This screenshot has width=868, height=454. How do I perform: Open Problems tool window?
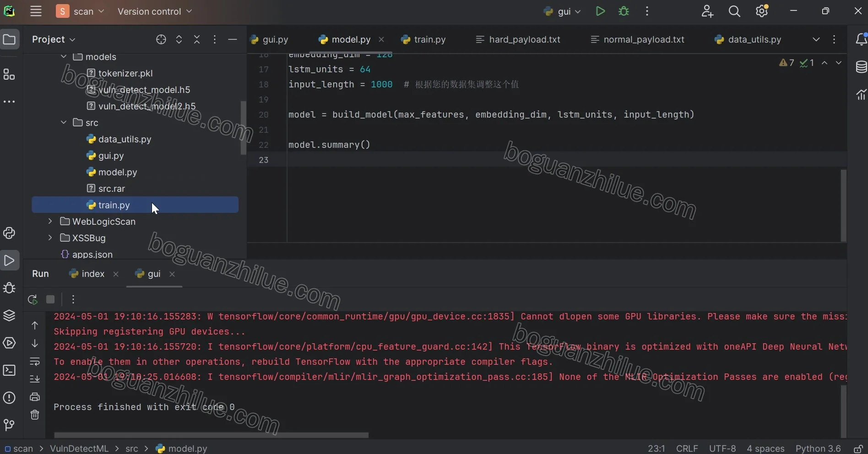9,398
